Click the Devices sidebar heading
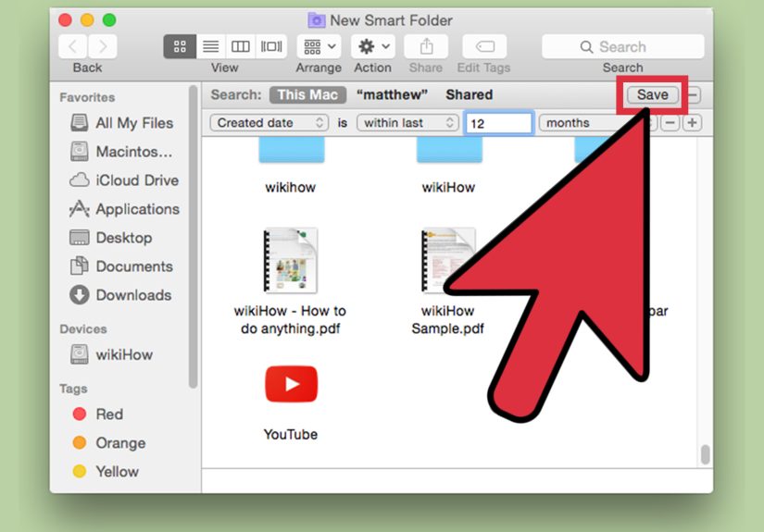 click(83, 329)
